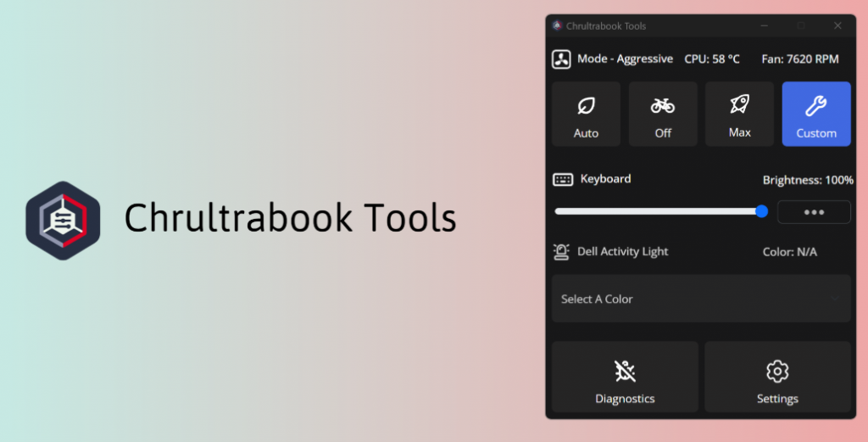Open keyboard backlight more options (three dots)

(x=814, y=212)
